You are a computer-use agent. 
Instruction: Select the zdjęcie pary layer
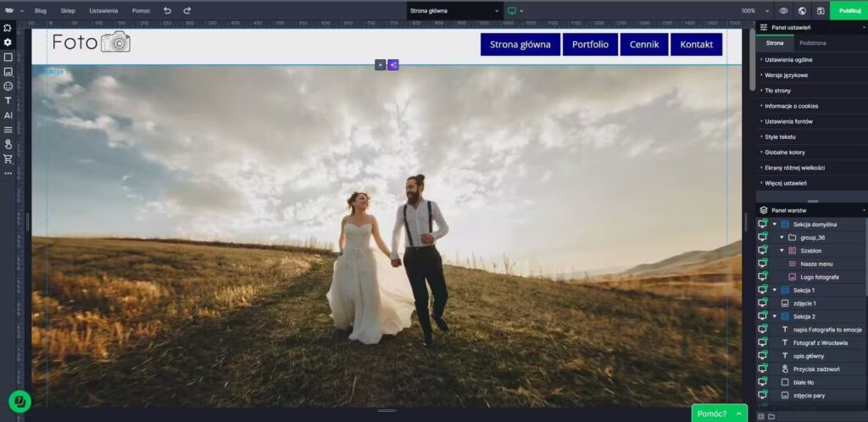[809, 396]
